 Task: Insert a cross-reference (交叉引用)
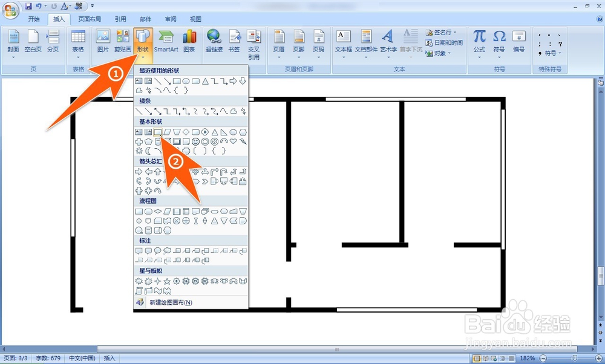point(253,45)
